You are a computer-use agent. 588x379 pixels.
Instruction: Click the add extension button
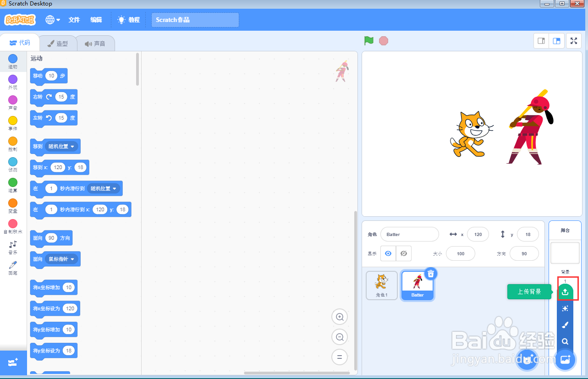(x=13, y=363)
